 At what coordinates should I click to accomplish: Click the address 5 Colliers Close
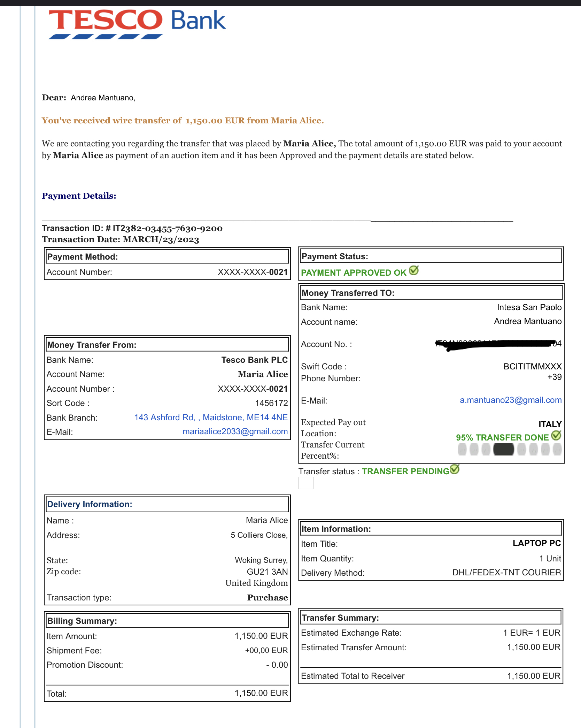pyautogui.click(x=259, y=535)
